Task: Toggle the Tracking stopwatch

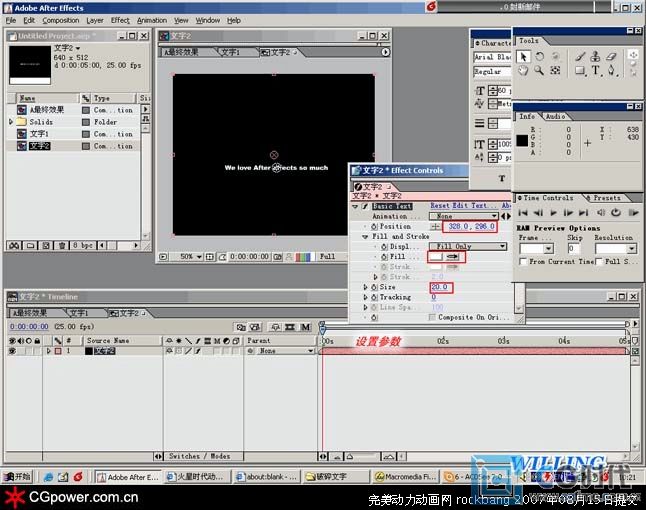Action: [x=374, y=297]
